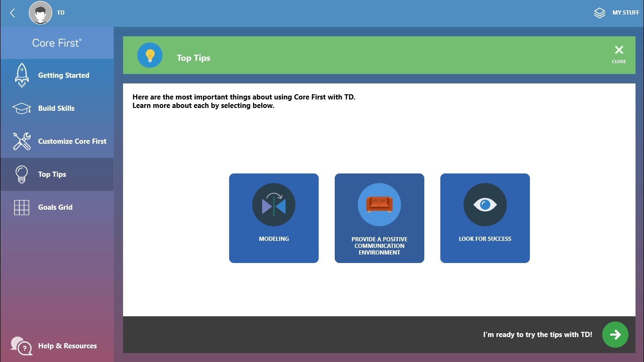
Task: Click 'I'm ready to try the tips with TD!'
Action: (x=537, y=335)
